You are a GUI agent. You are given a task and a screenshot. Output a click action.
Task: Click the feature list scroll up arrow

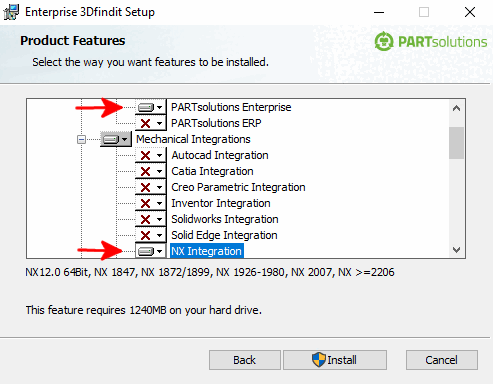pos(456,108)
